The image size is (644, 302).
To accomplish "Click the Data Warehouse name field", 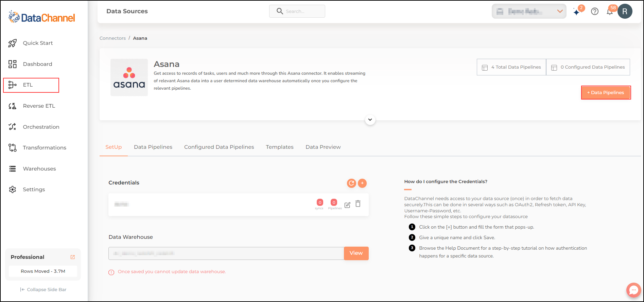I will [226, 253].
